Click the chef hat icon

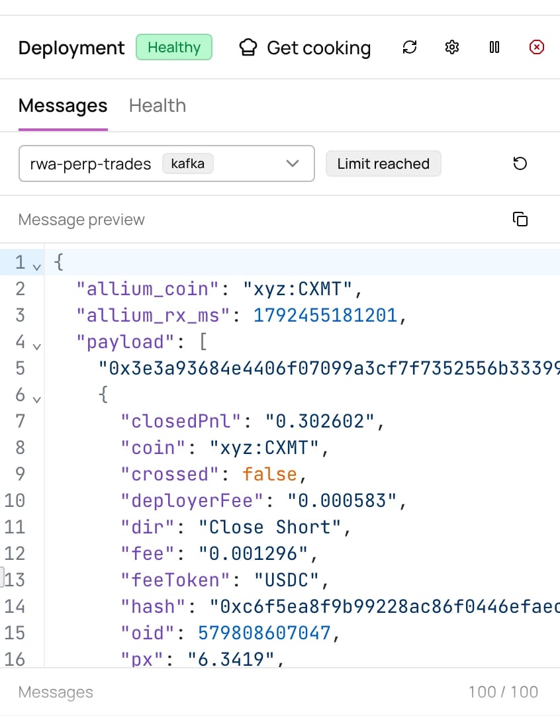click(248, 48)
